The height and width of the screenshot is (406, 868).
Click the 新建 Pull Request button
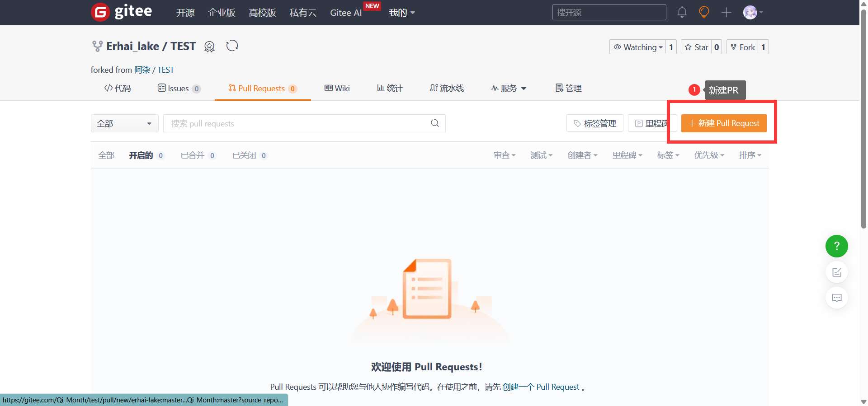pos(723,123)
